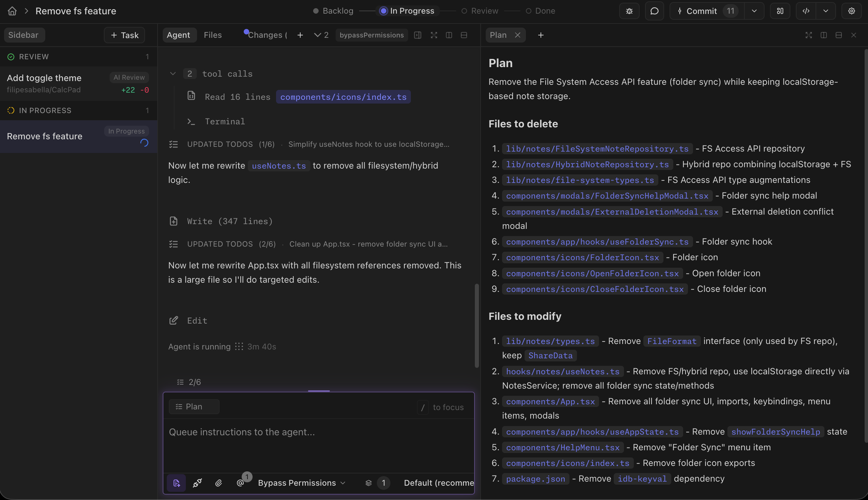Open the Remove fs feature task
The height and width of the screenshot is (500, 868).
click(79, 136)
